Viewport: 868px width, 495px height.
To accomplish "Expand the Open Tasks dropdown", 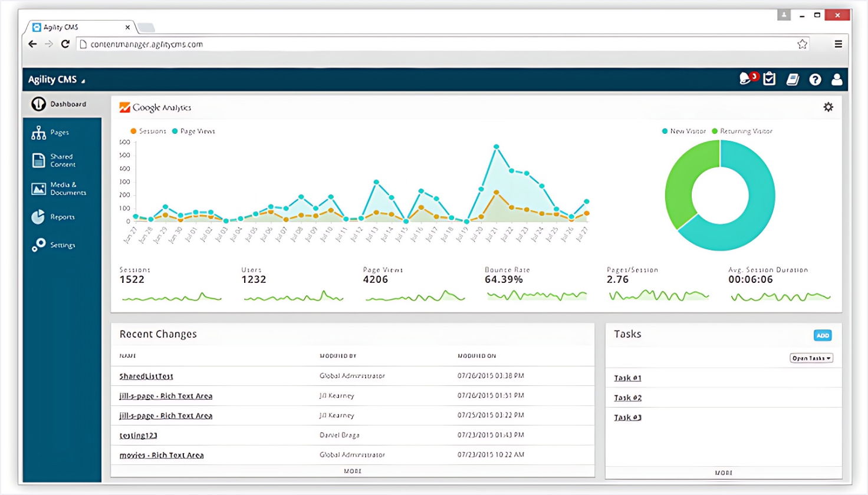I will 811,358.
